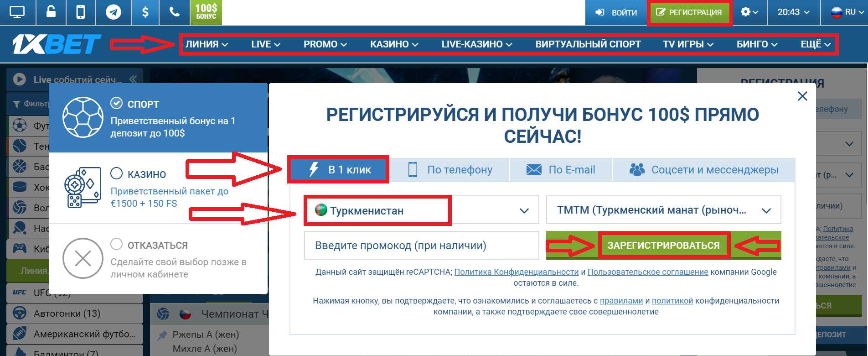Open the TMTM currency dropdown
This screenshot has width=868, height=356.
(x=663, y=210)
